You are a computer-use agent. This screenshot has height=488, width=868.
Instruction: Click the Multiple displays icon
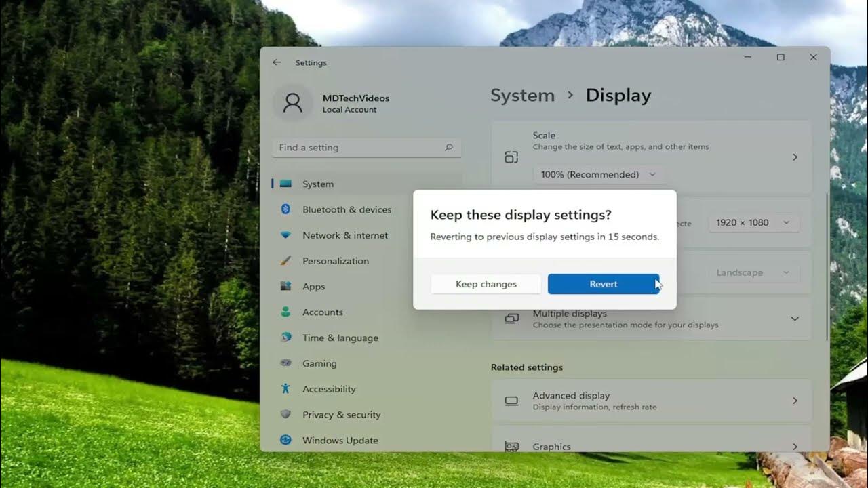(511, 319)
